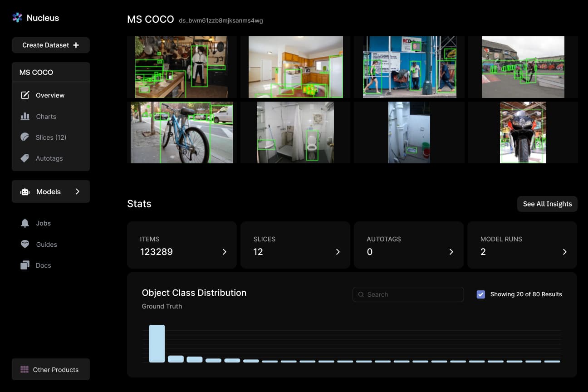588x392 pixels.
Task: Click the Models button
Action: tap(51, 191)
